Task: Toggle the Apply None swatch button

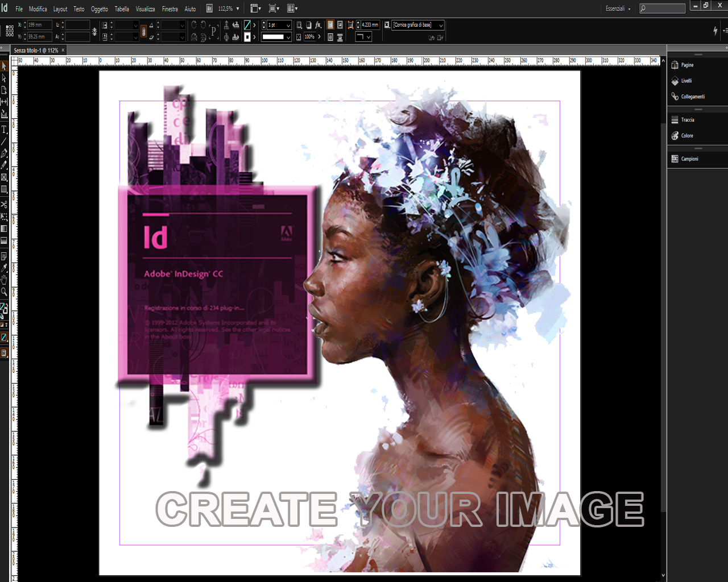Action: coord(4,338)
